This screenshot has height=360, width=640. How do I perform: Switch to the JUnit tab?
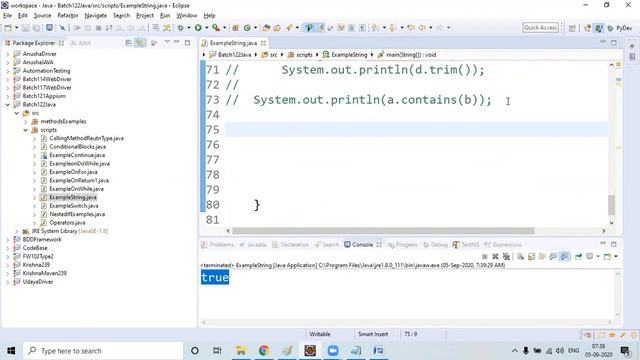click(80, 43)
